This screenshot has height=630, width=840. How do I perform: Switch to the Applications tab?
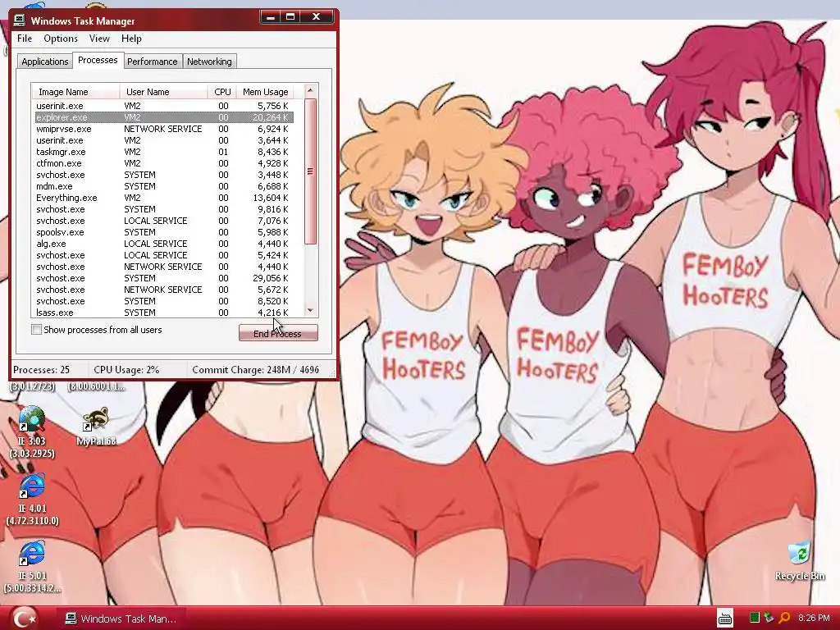tap(44, 62)
